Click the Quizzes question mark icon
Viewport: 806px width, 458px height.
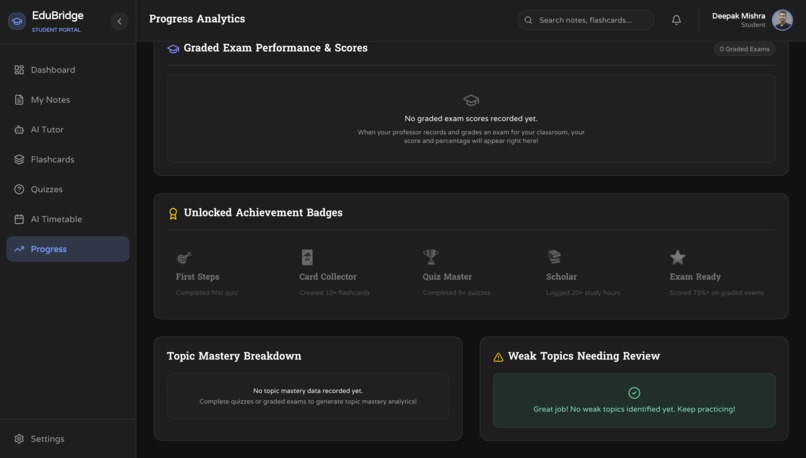coord(19,189)
